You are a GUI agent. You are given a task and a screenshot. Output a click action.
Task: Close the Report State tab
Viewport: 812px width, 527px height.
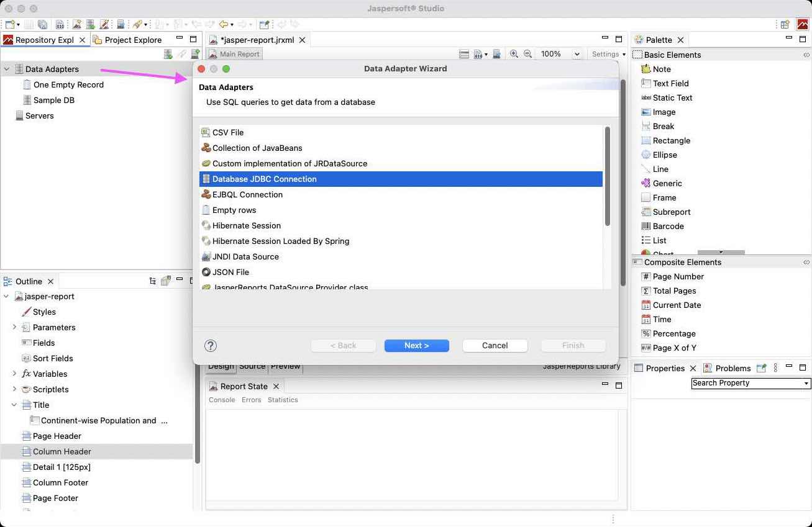pyautogui.click(x=276, y=386)
